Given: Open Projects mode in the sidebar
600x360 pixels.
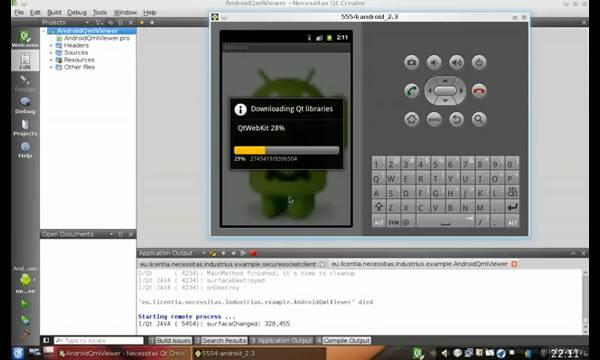Looking at the screenshot, I should 25,127.
